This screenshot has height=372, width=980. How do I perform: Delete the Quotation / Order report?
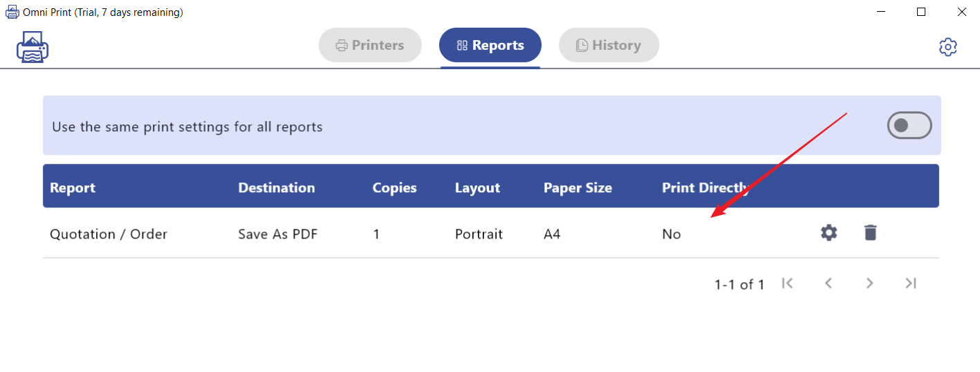coord(870,233)
